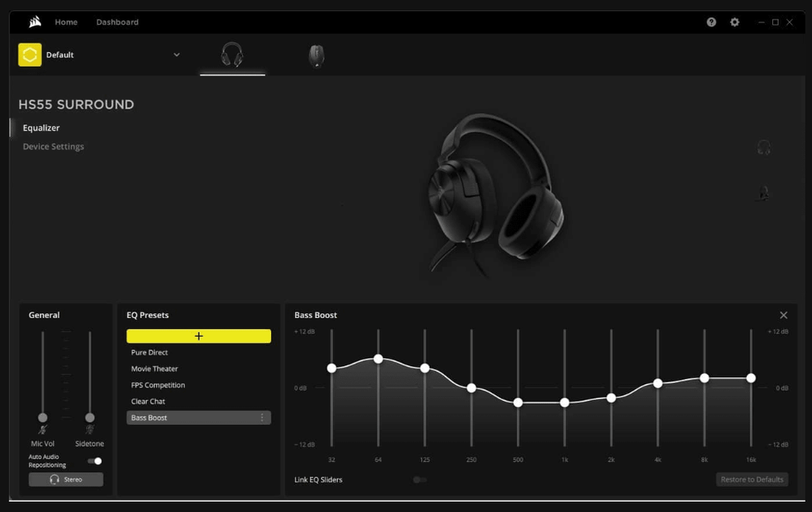Create a new EQ preset with the plus button
The width and height of the screenshot is (812, 512).
coord(198,335)
